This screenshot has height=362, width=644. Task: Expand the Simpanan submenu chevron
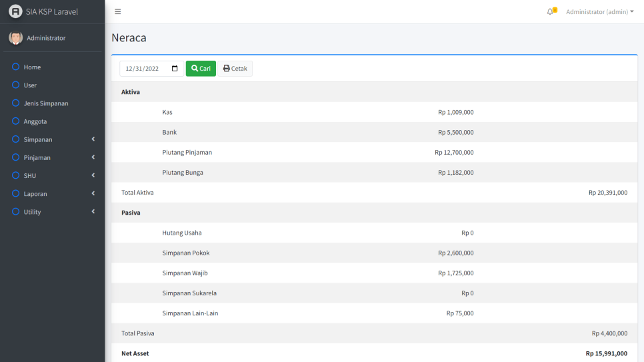click(93, 139)
